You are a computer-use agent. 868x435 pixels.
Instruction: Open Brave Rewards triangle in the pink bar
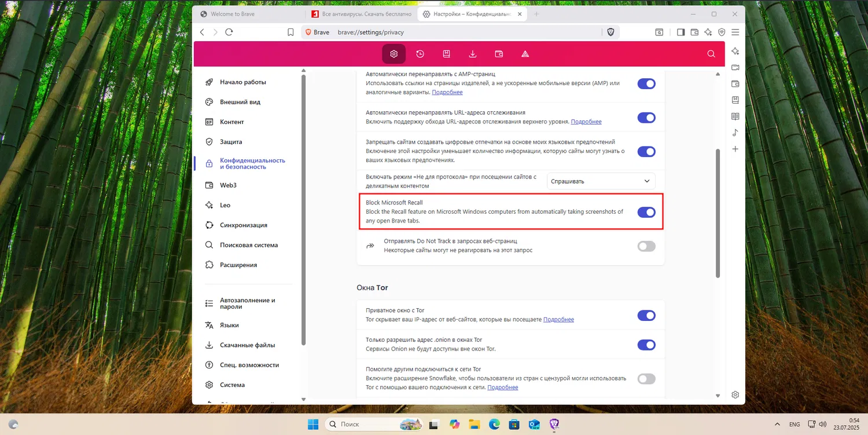pyautogui.click(x=525, y=54)
